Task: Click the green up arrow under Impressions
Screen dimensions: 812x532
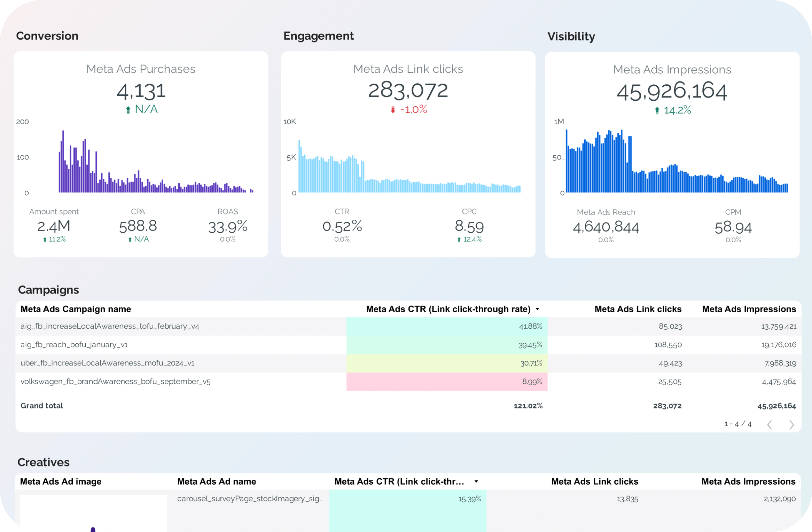Action: [x=657, y=110]
